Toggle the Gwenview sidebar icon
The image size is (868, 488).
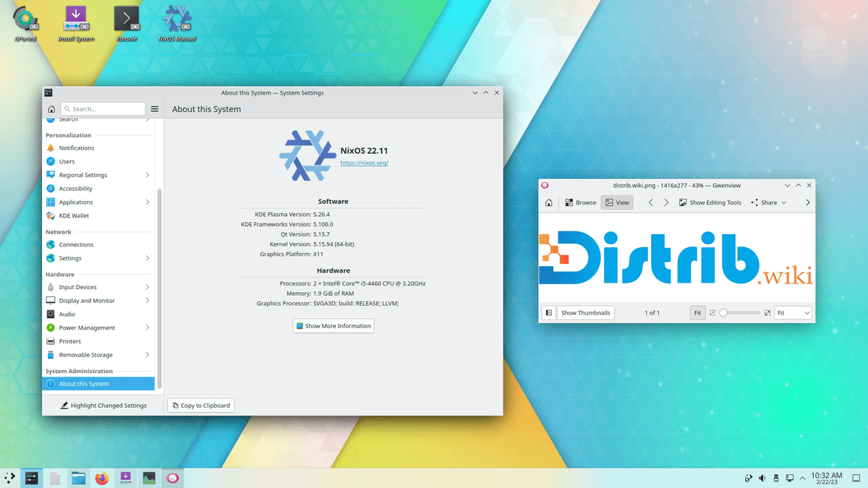click(x=549, y=313)
